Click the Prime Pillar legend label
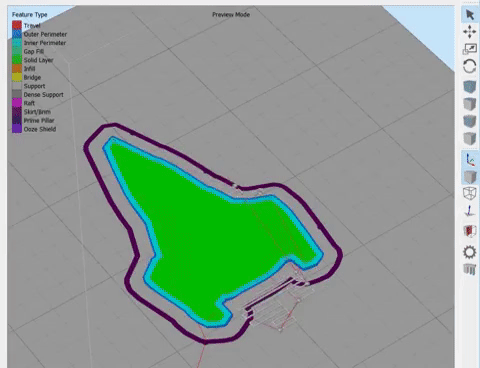 (39, 121)
